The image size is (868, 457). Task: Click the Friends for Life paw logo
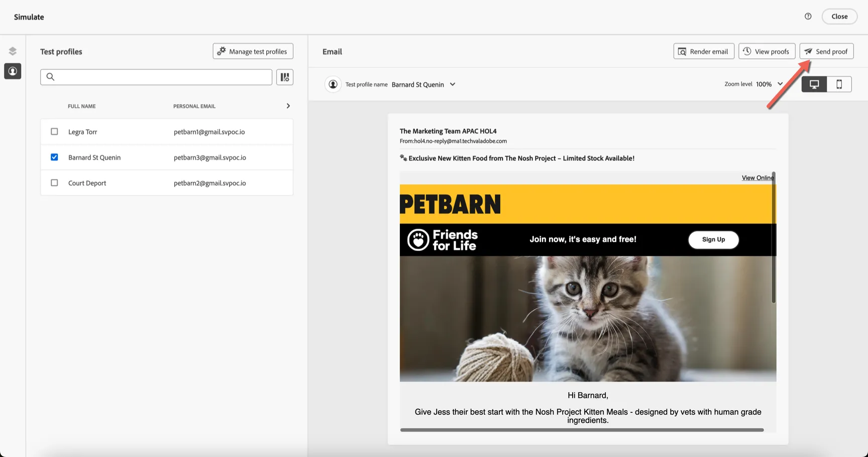pos(418,240)
